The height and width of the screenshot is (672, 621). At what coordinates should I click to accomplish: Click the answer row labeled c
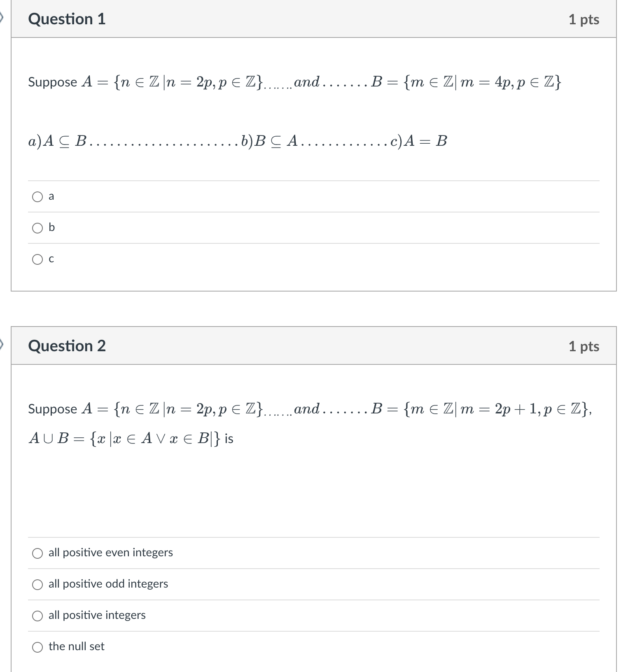coord(51,259)
